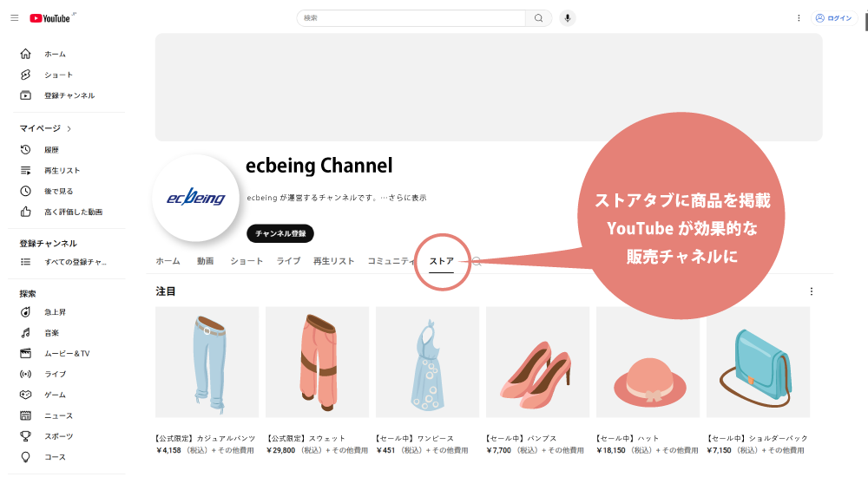The width and height of the screenshot is (868, 477).
Task: Open Gaming category in sidebar
Action: click(x=55, y=395)
